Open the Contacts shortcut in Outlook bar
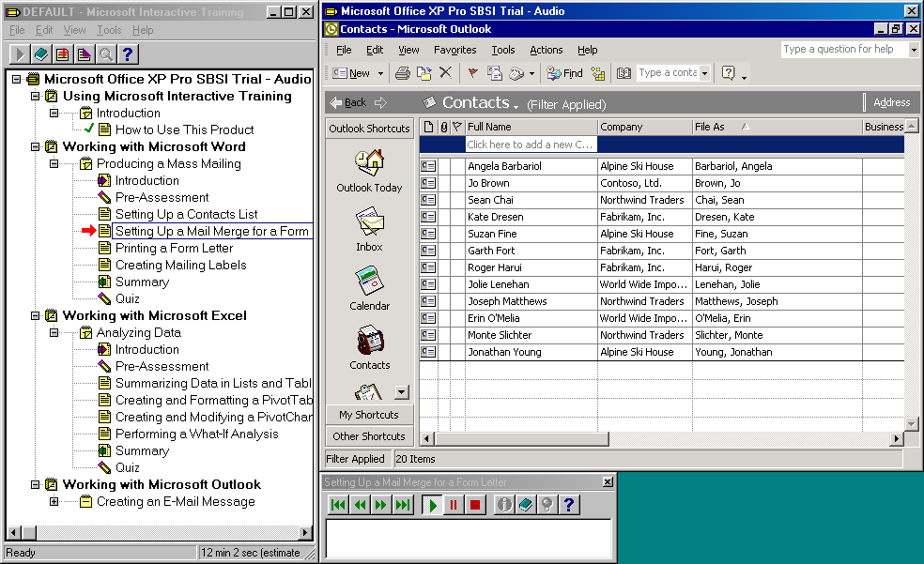924x564 pixels. [x=369, y=347]
